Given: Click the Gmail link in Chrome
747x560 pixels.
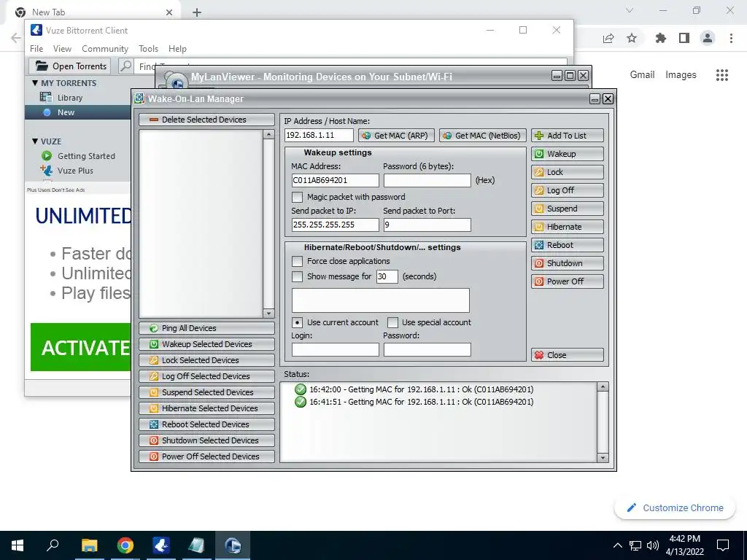Looking at the screenshot, I should click(642, 75).
